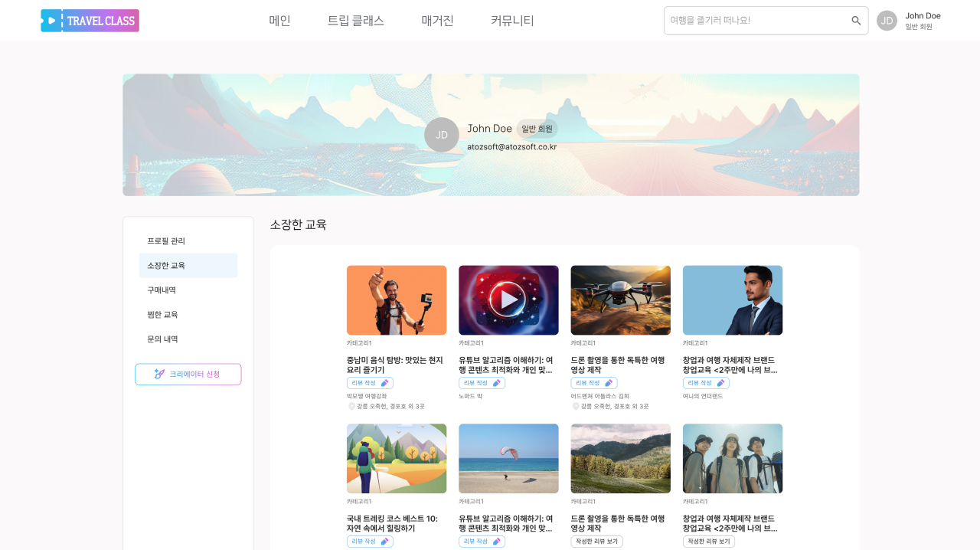Open the 메인 menu

pyautogui.click(x=279, y=21)
